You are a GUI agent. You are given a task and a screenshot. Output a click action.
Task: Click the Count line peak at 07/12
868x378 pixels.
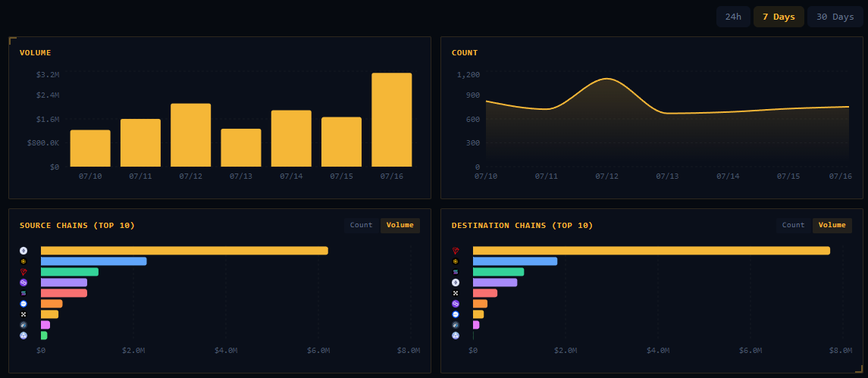click(x=606, y=79)
